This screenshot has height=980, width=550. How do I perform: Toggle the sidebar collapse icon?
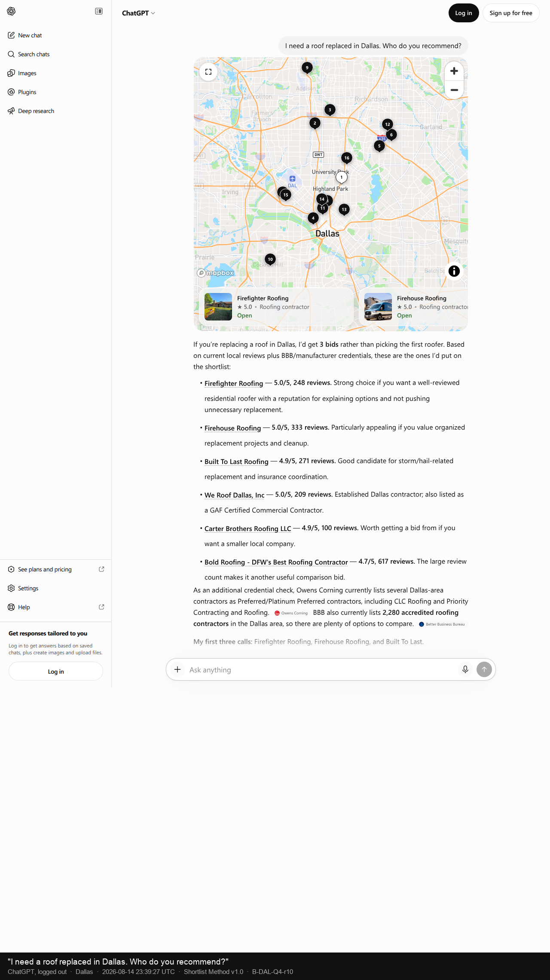click(x=99, y=11)
